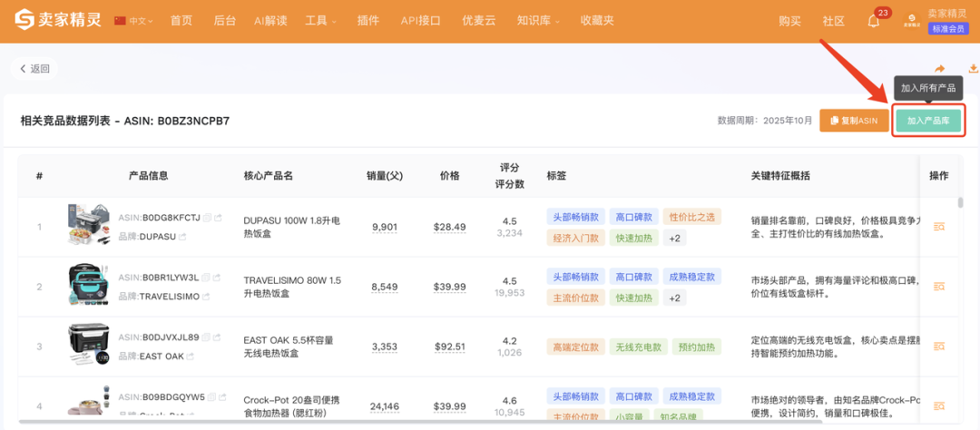Click the 销量(父) column header
The height and width of the screenshot is (430, 980).
(385, 176)
